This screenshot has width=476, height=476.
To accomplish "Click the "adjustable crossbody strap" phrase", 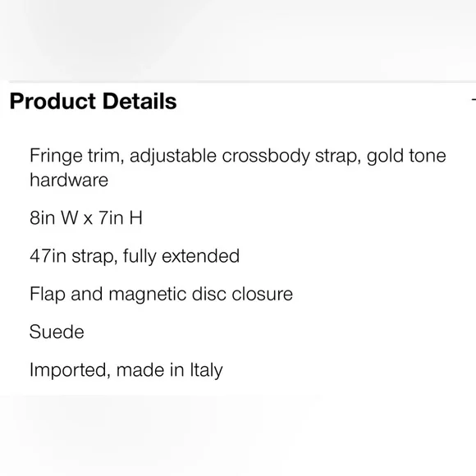I will coord(245,156).
